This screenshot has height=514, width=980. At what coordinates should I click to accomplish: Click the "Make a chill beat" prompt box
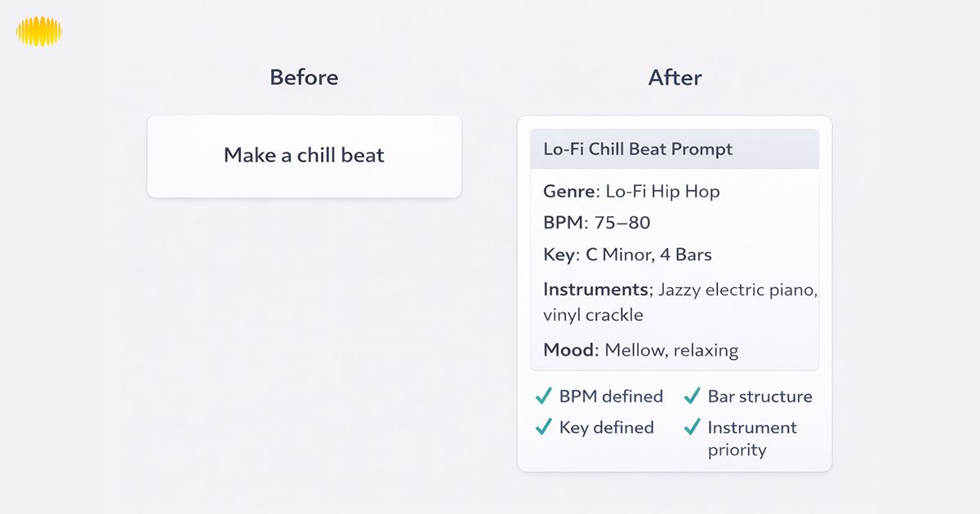coord(304,156)
